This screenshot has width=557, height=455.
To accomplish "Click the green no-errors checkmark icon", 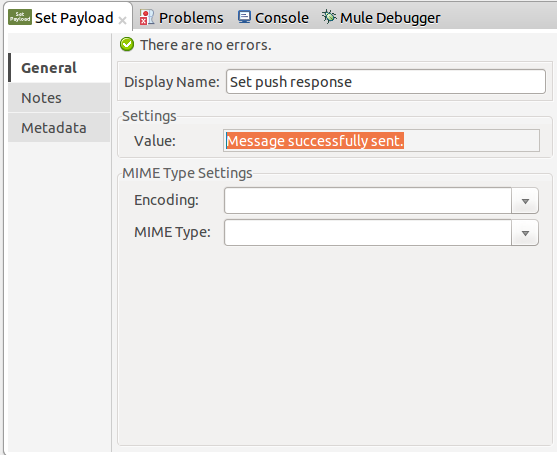I will pyautogui.click(x=127, y=45).
